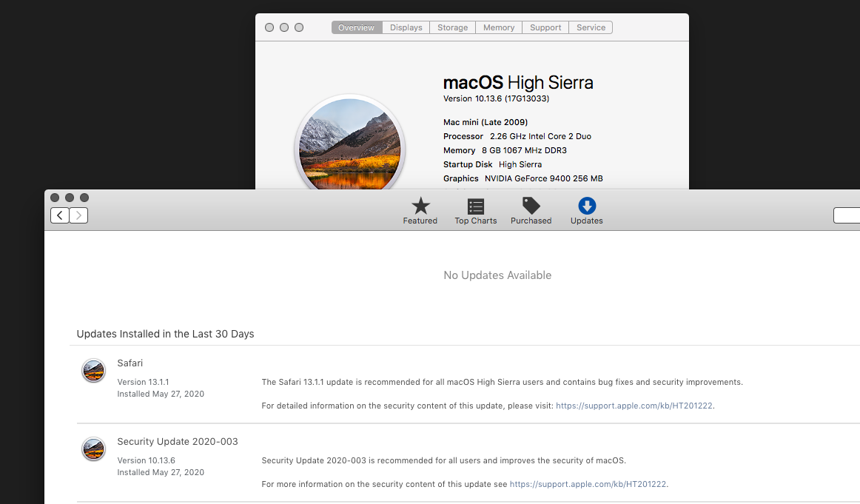Screen dimensions: 860x504
Task: Click the Startup Disk High Sierra line
Action: tap(492, 164)
